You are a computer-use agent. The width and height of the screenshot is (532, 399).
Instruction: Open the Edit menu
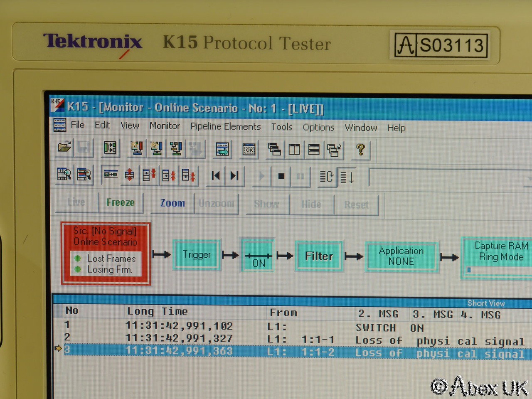(102, 125)
